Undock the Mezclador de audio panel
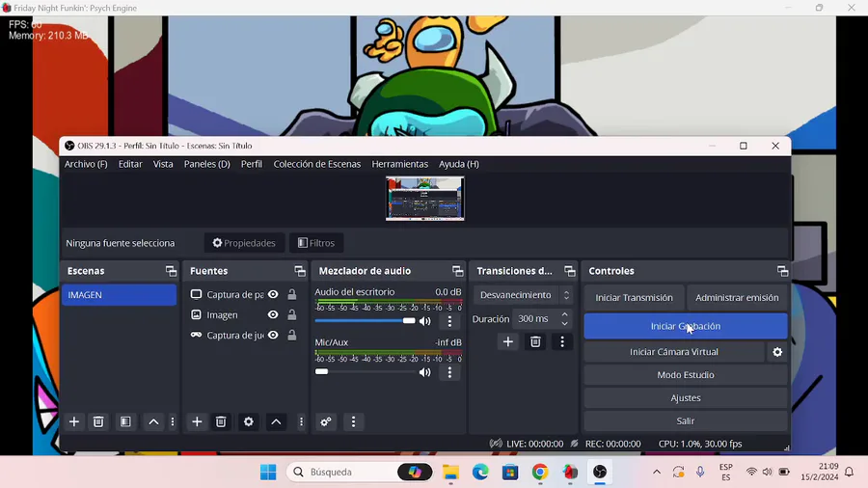This screenshot has height=488, width=868. point(457,271)
